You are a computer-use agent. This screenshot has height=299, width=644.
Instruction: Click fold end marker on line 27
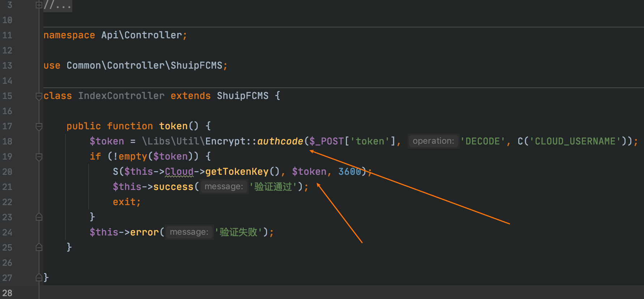39,278
